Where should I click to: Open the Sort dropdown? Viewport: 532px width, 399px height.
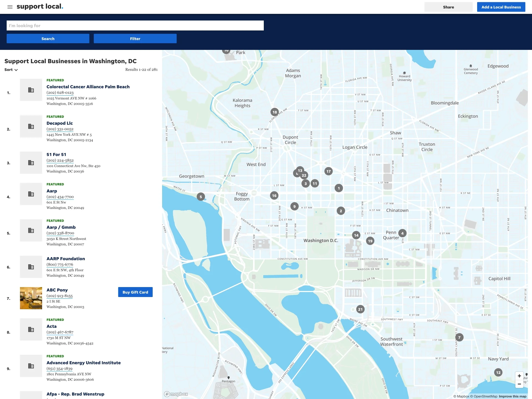(11, 70)
